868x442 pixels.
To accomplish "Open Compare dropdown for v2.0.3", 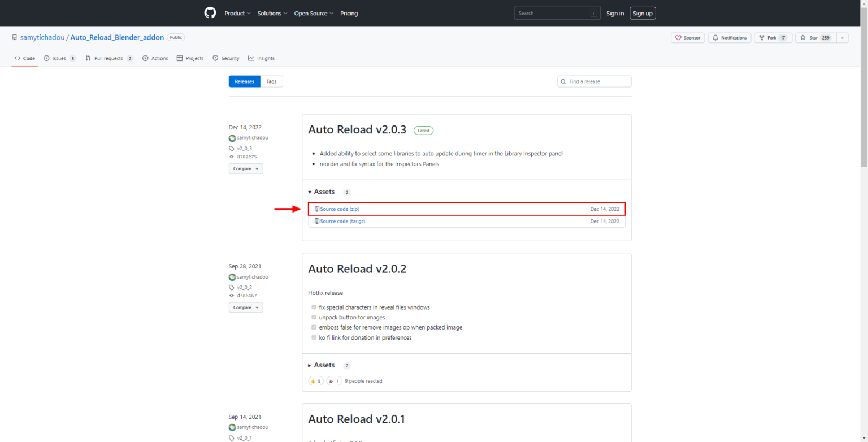I will (x=245, y=168).
